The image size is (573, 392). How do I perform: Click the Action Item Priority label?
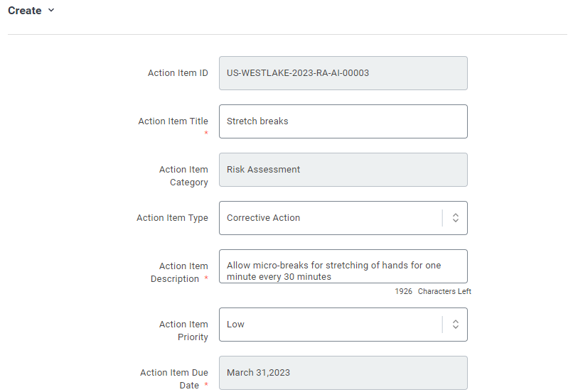pyautogui.click(x=183, y=331)
